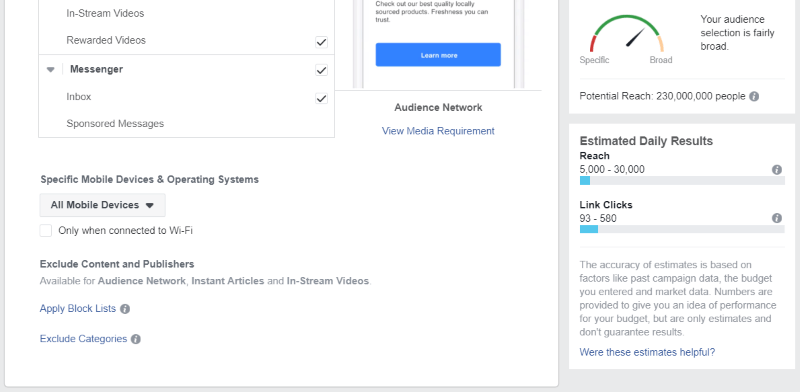Select the In-Stream Videos placement row
This screenshot has width=800, height=392.
(x=186, y=14)
